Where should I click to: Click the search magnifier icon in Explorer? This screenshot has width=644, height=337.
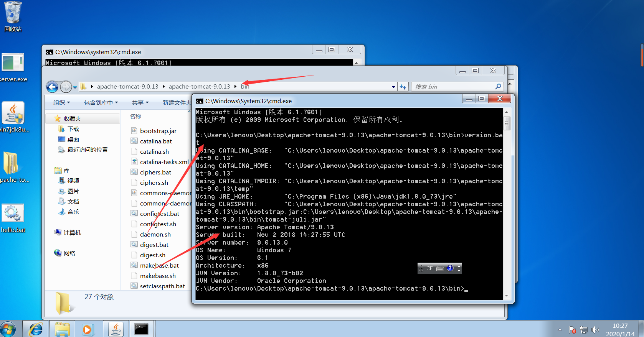coord(498,87)
